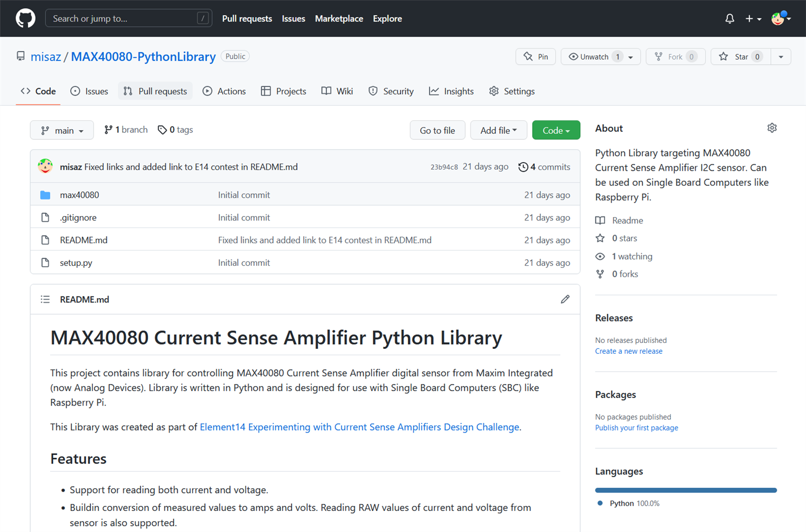Show README table of contents icon
806x532 pixels.
pyautogui.click(x=45, y=299)
